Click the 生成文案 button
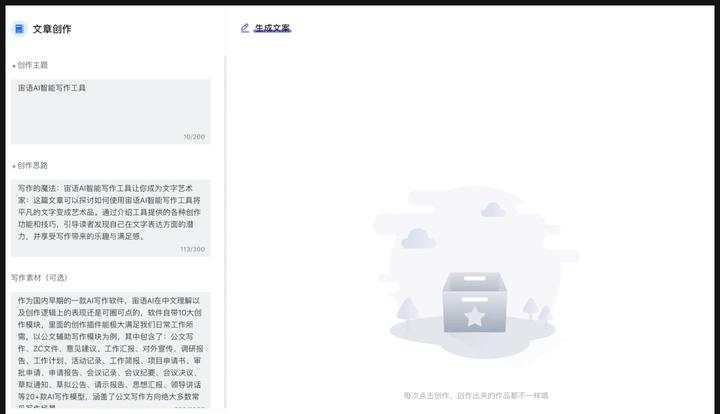 [x=272, y=28]
